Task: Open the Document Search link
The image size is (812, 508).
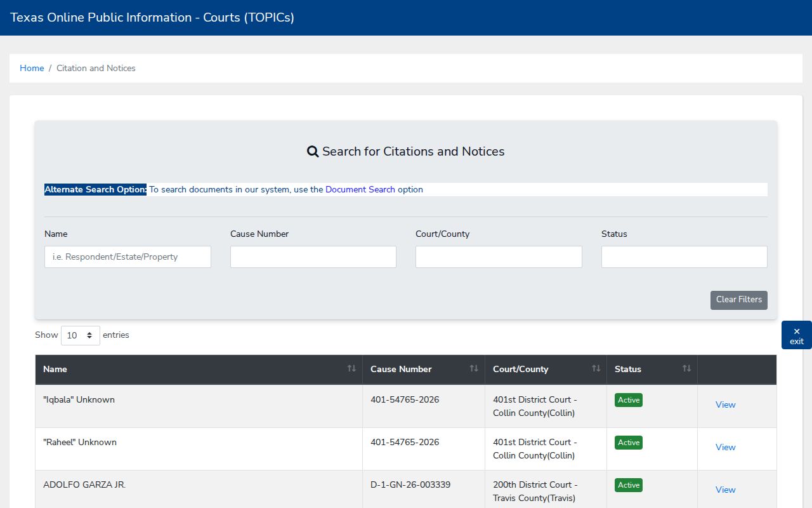Action: click(x=360, y=189)
